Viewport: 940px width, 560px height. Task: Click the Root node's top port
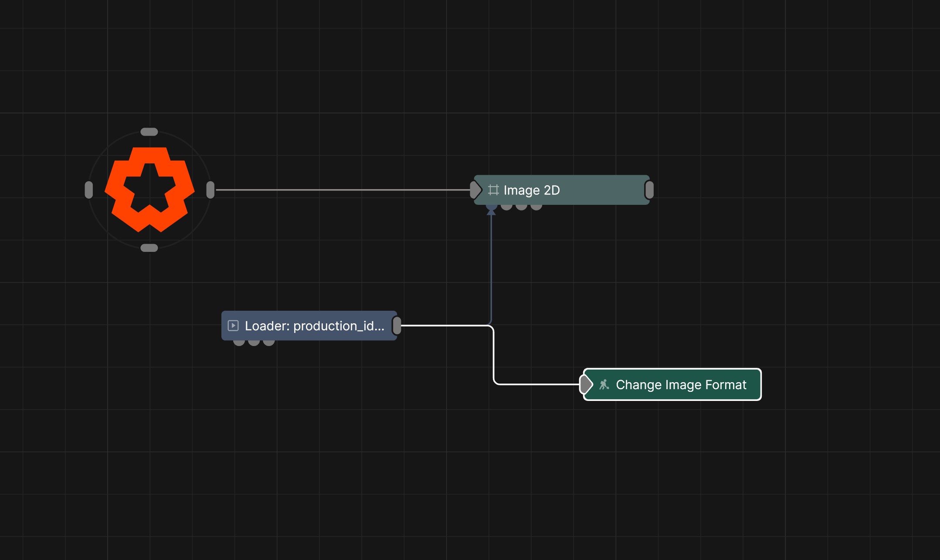[x=149, y=132]
